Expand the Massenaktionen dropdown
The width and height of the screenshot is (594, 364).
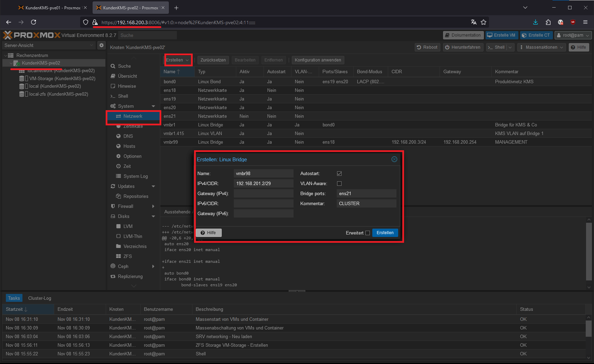[542, 47]
